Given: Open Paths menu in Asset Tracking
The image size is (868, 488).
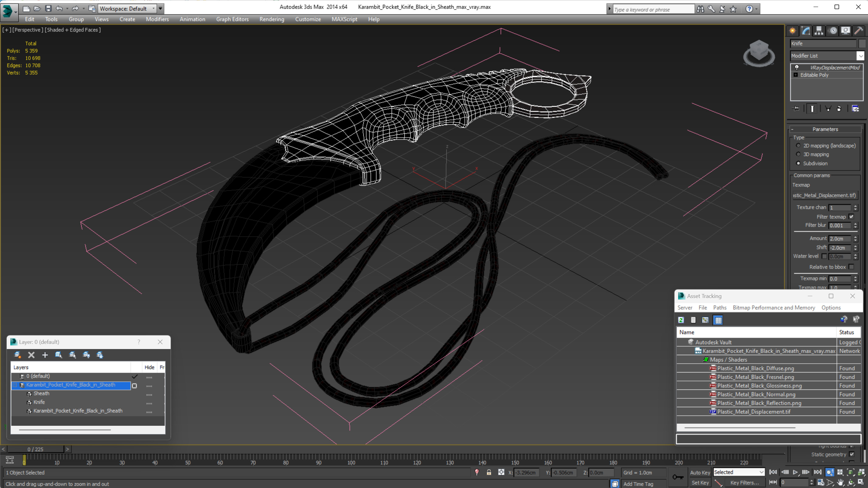Looking at the screenshot, I should point(720,307).
